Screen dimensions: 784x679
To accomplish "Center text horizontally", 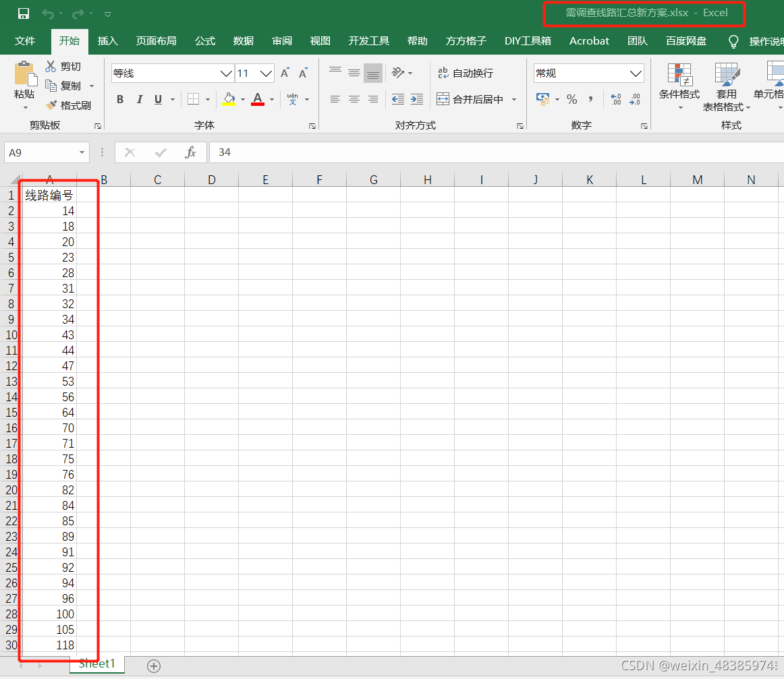I will pyautogui.click(x=354, y=99).
